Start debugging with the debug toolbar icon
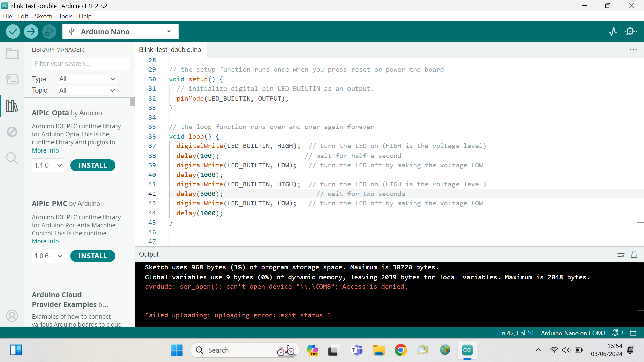The width and height of the screenshot is (644, 362). point(49,31)
